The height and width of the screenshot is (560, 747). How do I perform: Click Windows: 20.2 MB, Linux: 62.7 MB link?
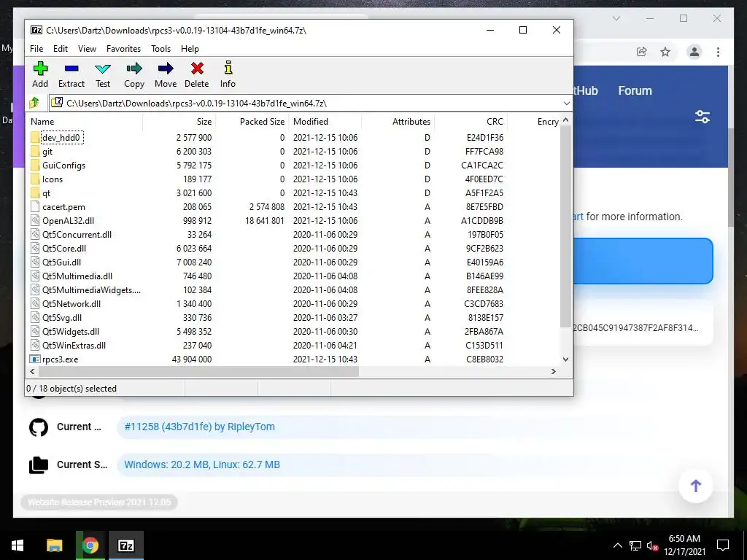point(202,464)
